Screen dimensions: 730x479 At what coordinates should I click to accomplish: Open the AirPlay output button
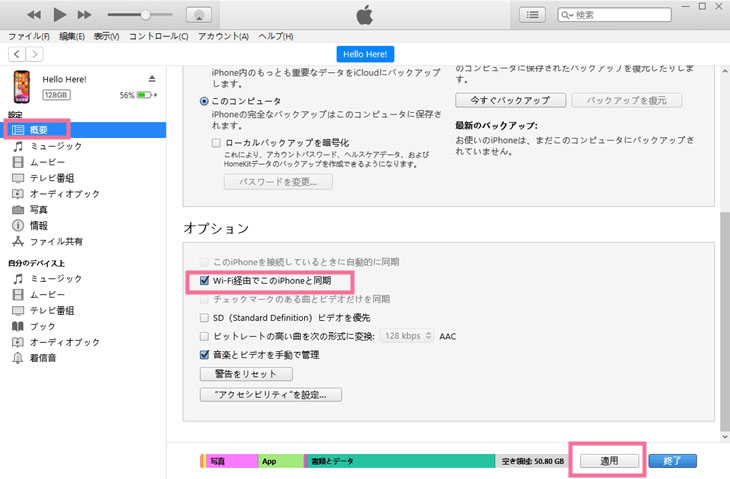click(199, 15)
